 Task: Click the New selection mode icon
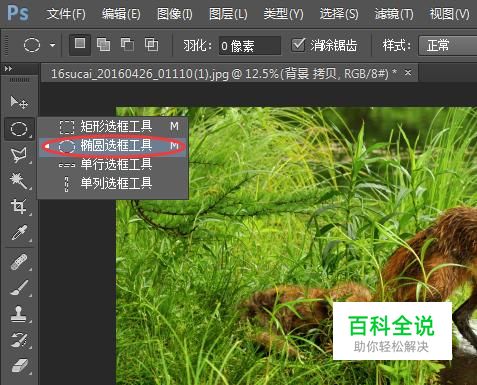tap(80, 44)
